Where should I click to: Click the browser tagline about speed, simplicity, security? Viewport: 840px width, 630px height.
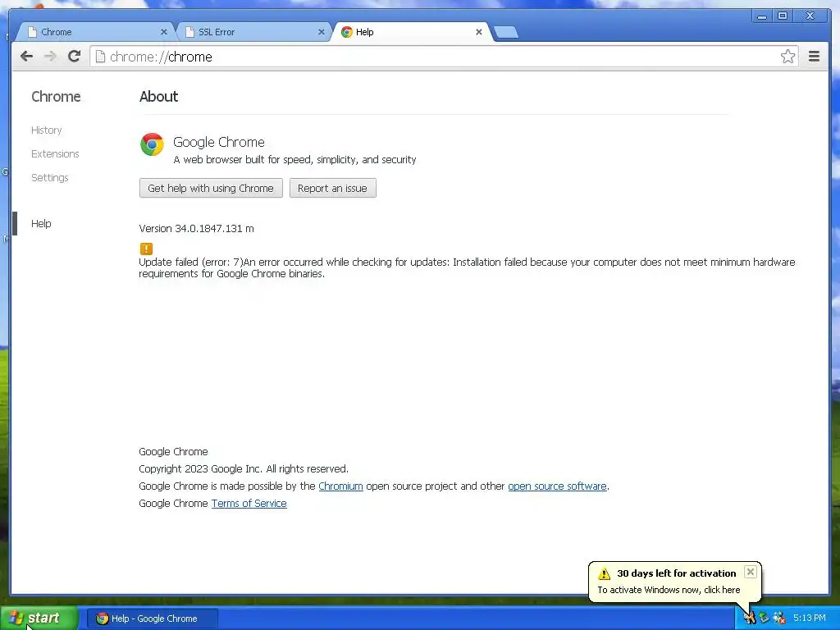click(x=294, y=160)
